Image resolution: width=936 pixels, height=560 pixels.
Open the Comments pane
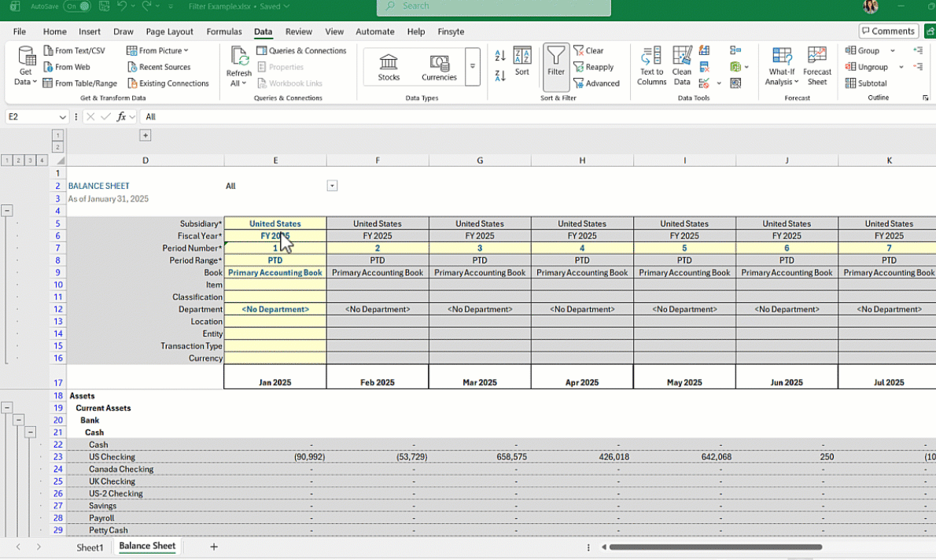click(x=888, y=31)
